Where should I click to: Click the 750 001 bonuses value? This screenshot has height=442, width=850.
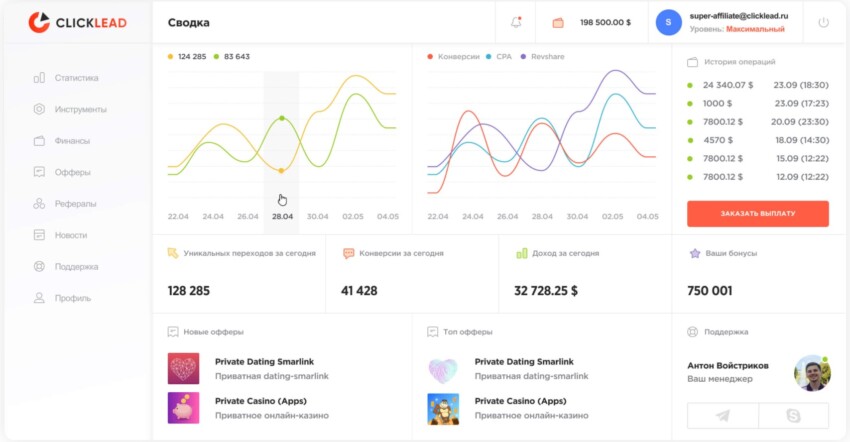710,291
